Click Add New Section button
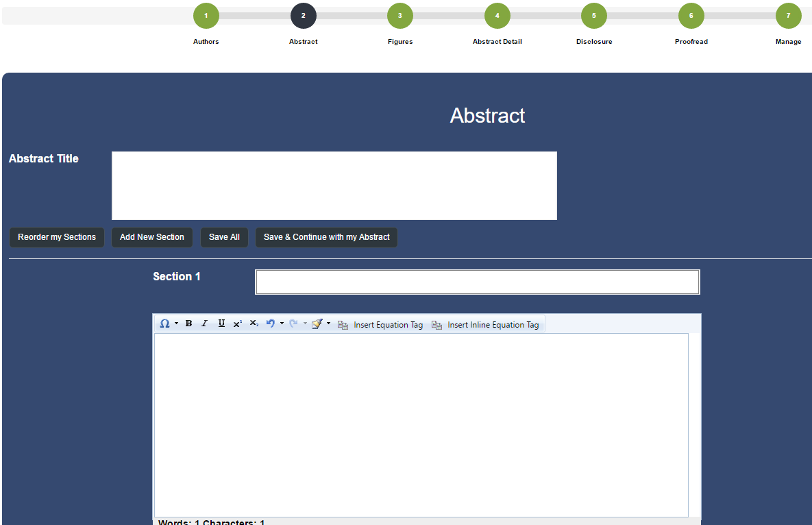The width and height of the screenshot is (812, 525). [152, 237]
